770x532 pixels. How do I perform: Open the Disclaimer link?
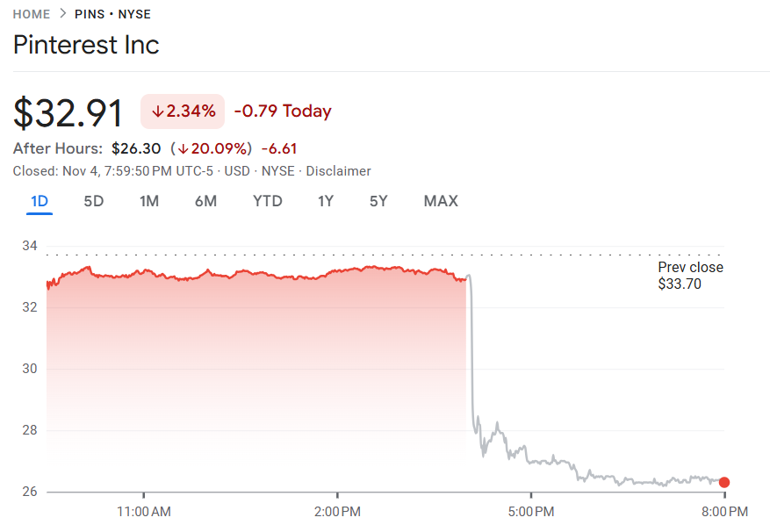(339, 171)
